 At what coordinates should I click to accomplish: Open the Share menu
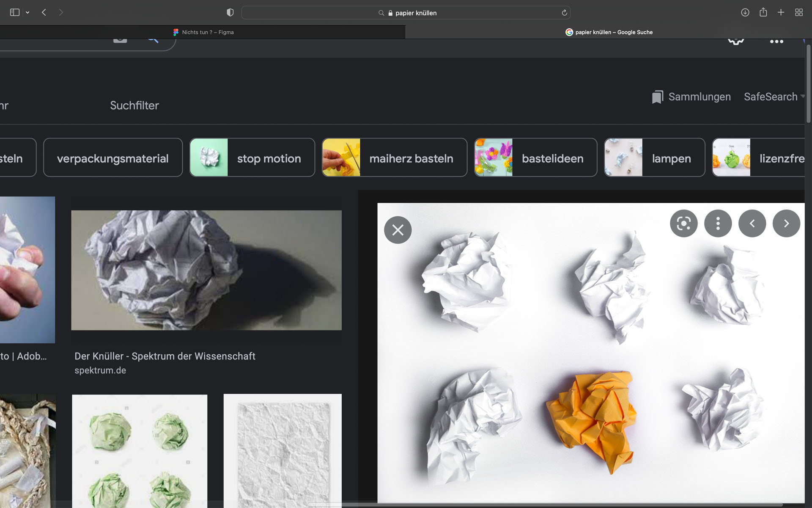(x=763, y=12)
